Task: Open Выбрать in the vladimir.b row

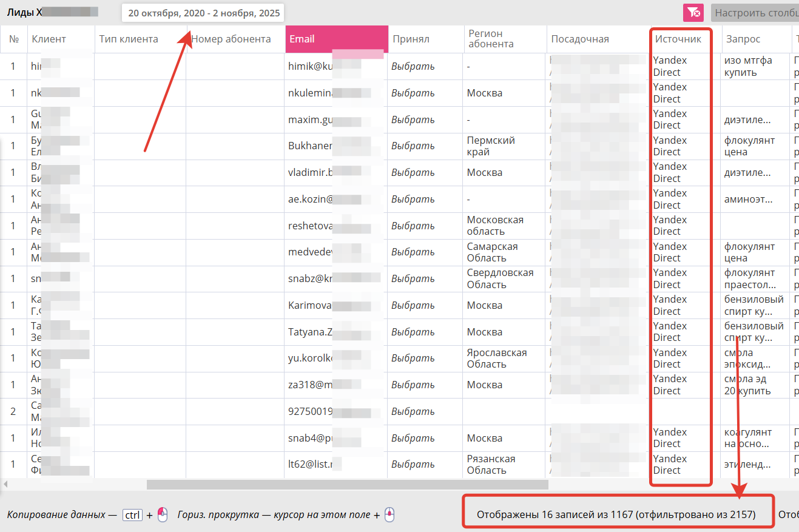Action: pyautogui.click(x=413, y=172)
